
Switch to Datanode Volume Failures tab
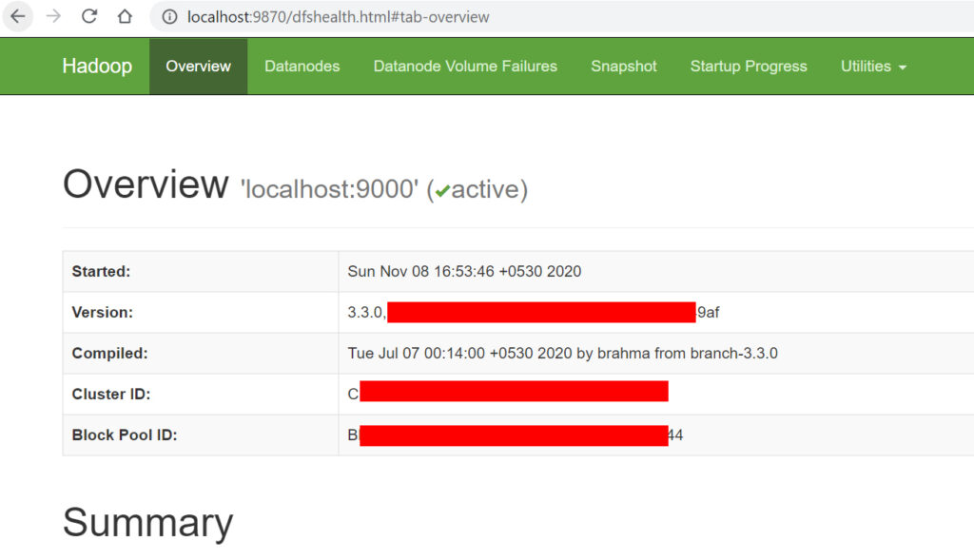coord(465,67)
